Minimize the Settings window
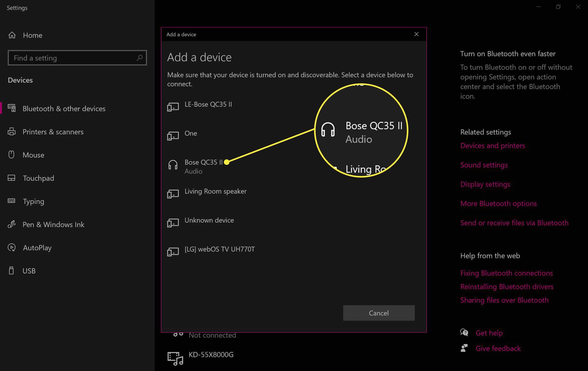This screenshot has height=371, width=588. [x=538, y=7]
